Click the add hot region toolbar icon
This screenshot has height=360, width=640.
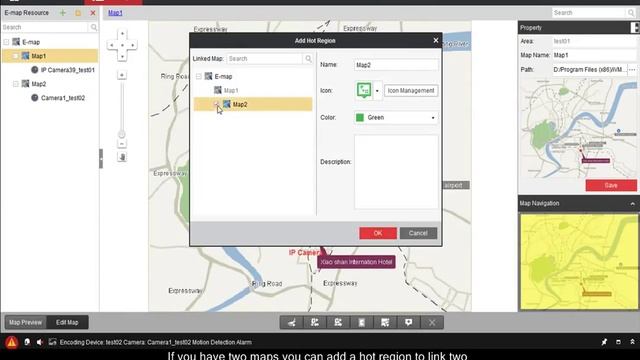click(385, 322)
